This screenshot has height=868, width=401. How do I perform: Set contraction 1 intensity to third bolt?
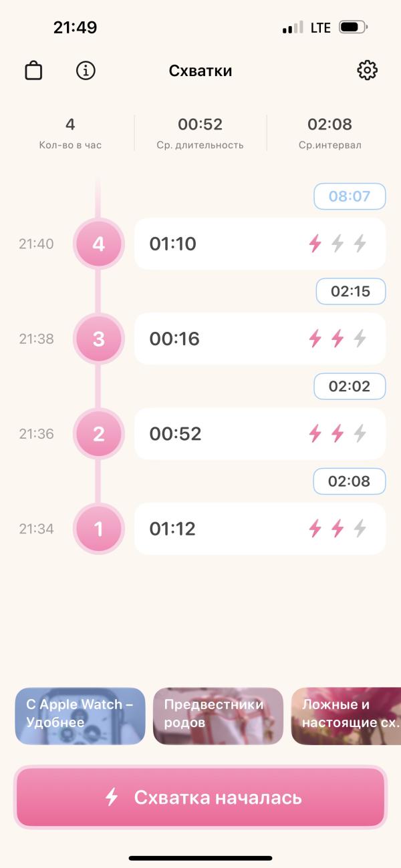(x=360, y=529)
